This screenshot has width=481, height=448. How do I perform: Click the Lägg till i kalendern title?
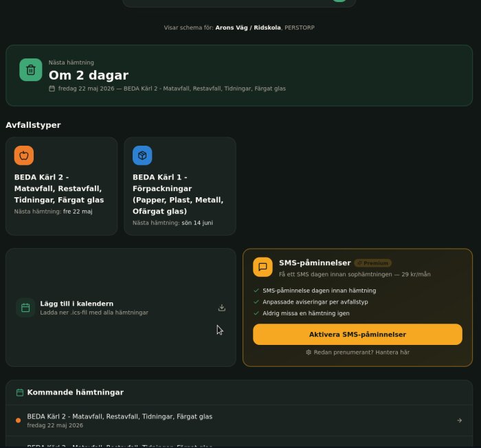click(x=77, y=304)
